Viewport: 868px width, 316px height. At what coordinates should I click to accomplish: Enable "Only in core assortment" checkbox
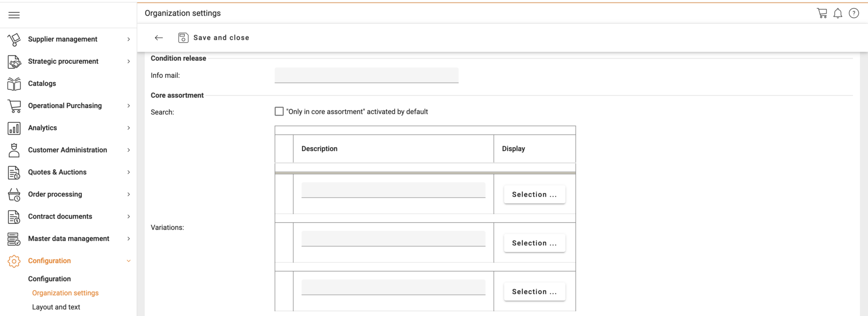(279, 111)
